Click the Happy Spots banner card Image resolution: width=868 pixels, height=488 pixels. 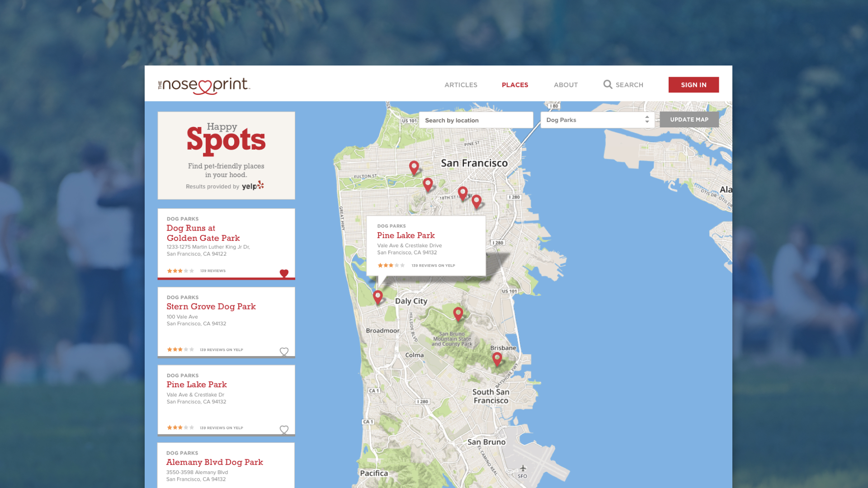point(226,155)
